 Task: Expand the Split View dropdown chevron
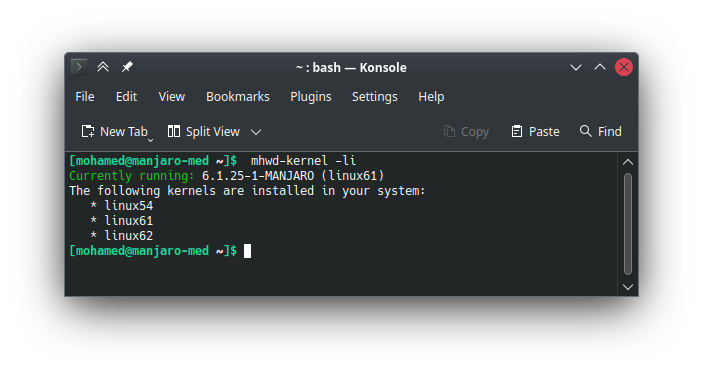256,132
